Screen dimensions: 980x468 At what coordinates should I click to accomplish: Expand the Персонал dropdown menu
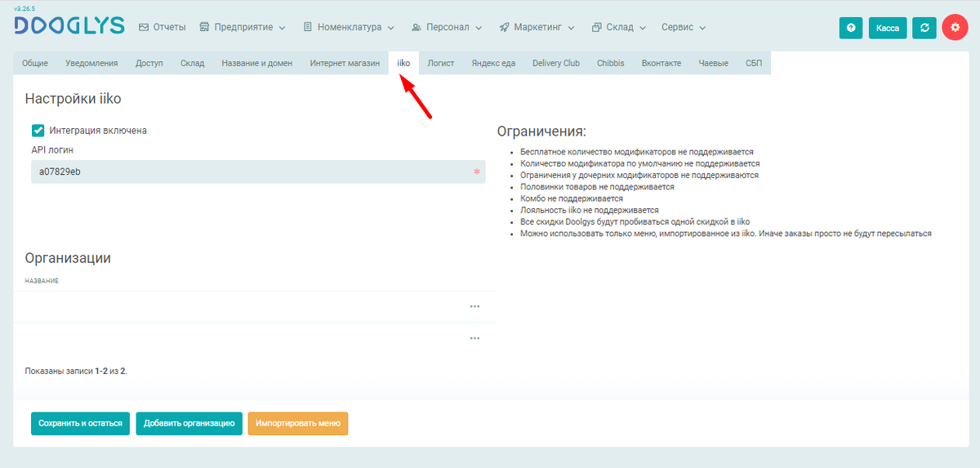tap(447, 27)
